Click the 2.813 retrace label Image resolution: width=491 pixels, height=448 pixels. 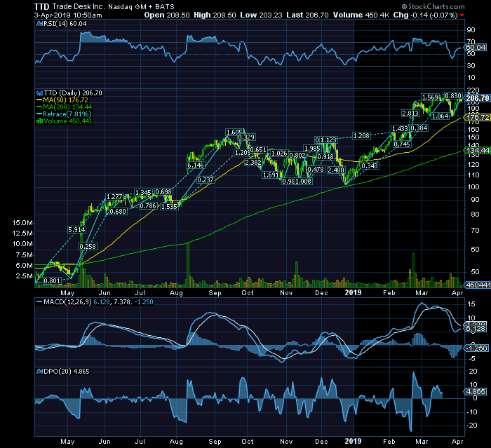click(x=410, y=114)
